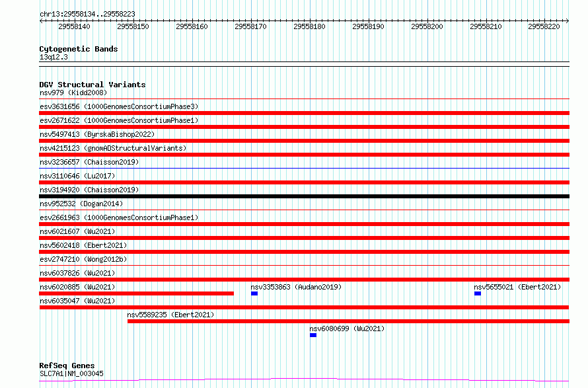Image resolution: width=588 pixels, height=388 pixels.
Task: Click the nsv3236657 (Chaisson2019) label
Action: coord(89,162)
